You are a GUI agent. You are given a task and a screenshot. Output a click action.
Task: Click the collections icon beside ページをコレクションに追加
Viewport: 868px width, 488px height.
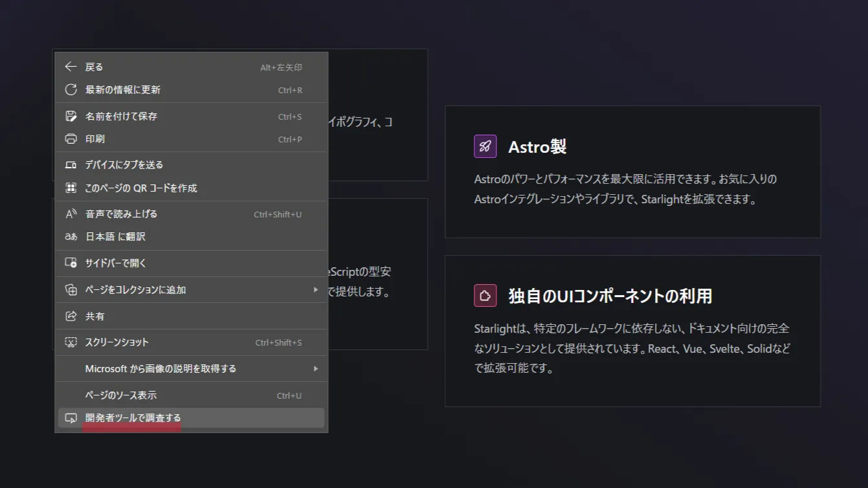coord(71,290)
